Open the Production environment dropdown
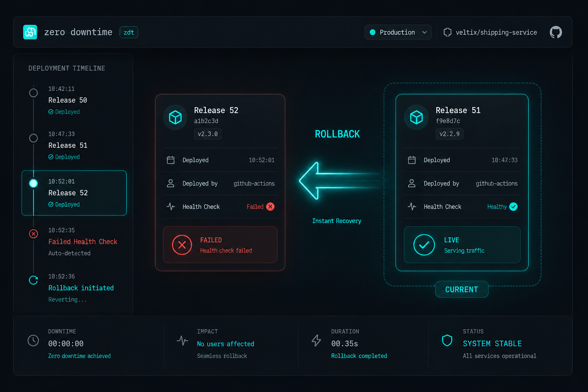Image resolution: width=588 pixels, height=392 pixels. tap(398, 32)
